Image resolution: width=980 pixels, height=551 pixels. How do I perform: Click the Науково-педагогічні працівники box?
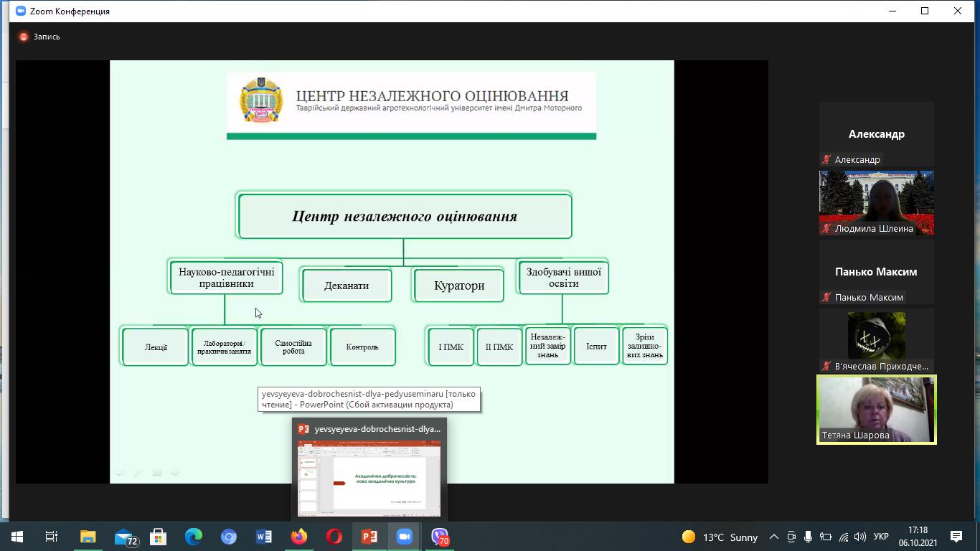226,278
